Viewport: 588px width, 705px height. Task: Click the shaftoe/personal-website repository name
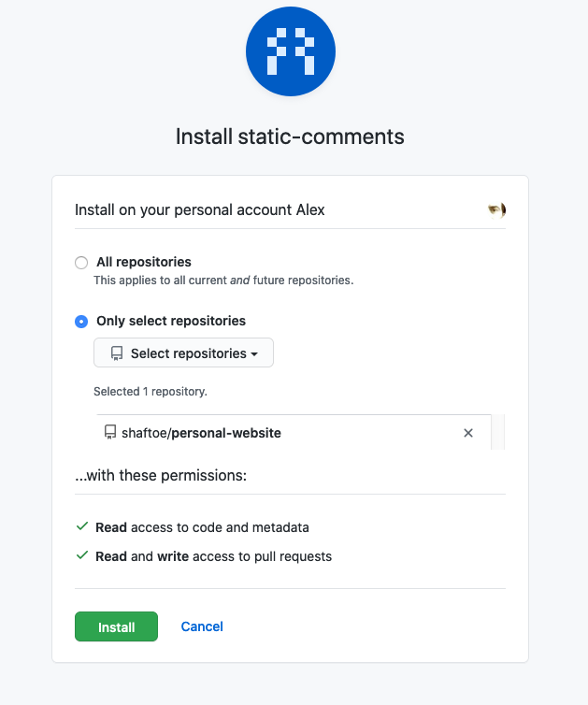tap(201, 433)
